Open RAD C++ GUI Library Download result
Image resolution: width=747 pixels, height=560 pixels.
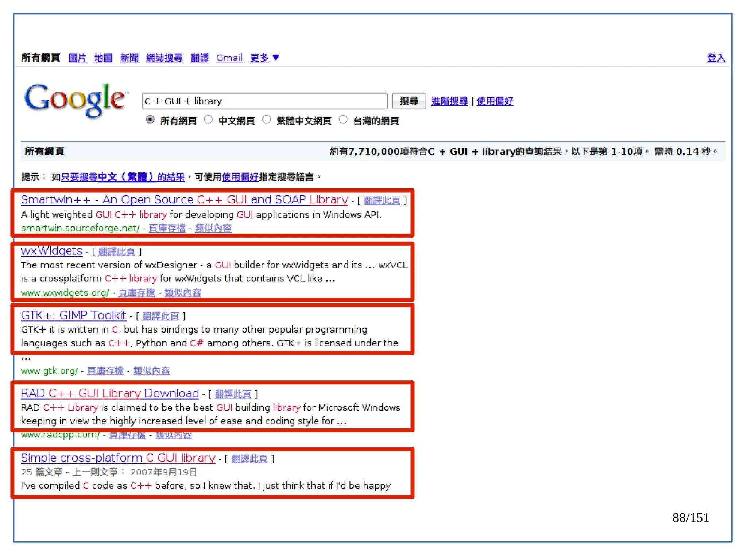[109, 393]
